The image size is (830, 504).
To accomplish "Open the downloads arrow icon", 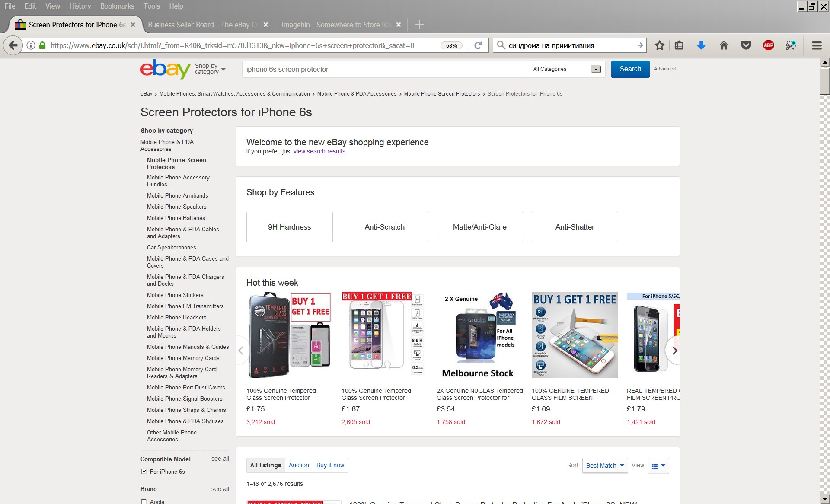I will coord(701,45).
